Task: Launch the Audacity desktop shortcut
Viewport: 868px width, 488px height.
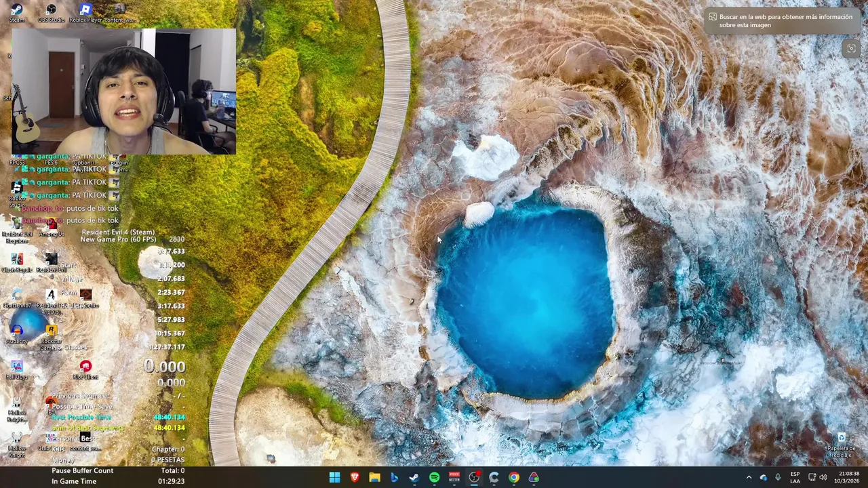Action: click(17, 333)
